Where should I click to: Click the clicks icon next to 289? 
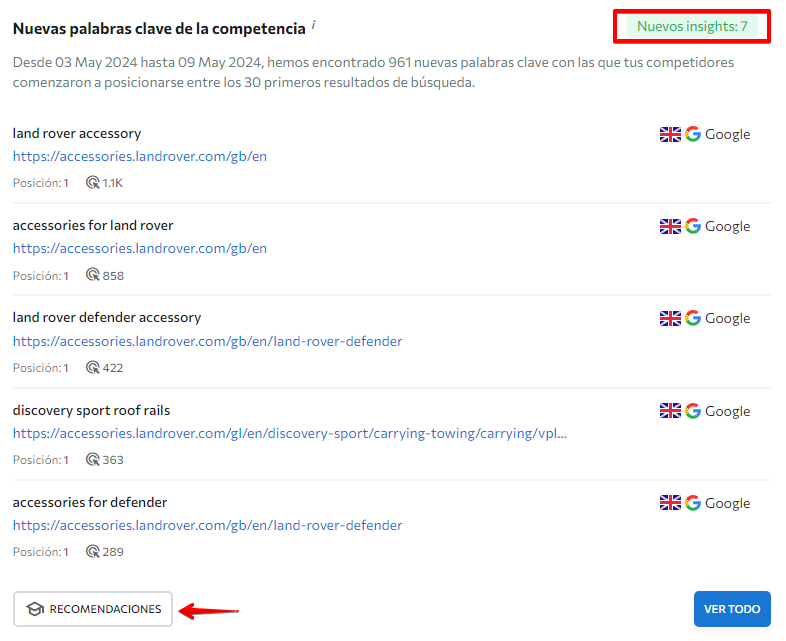coord(93,551)
